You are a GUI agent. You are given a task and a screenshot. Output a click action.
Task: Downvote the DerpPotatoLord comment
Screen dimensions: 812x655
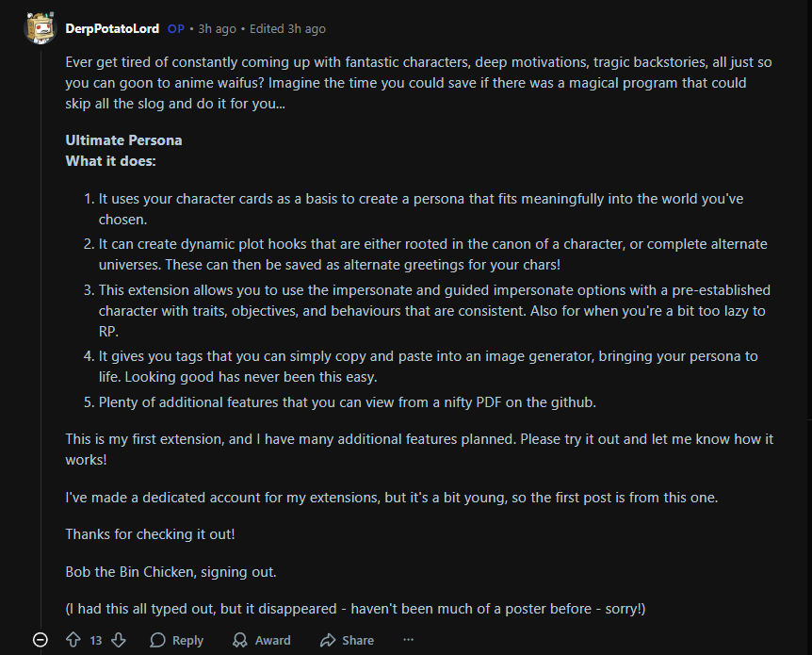[119, 640]
